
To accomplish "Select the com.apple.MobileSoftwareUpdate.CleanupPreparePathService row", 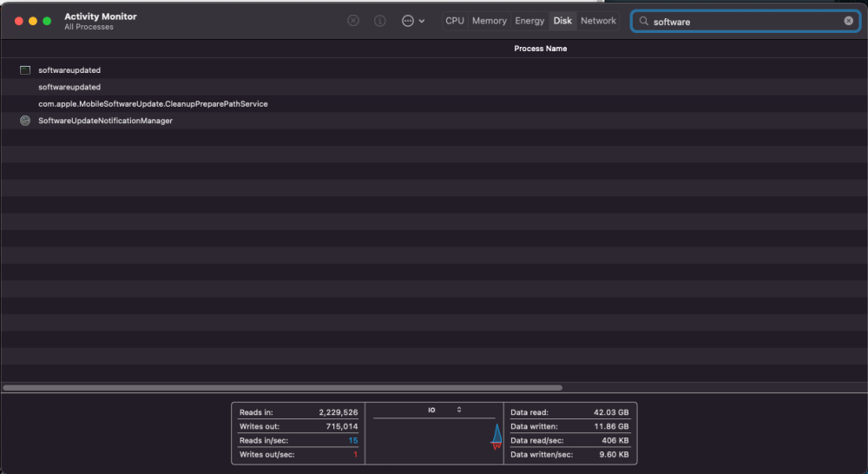I will [434, 104].
